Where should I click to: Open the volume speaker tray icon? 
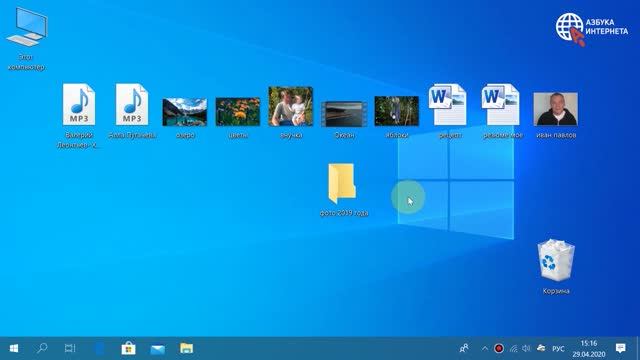526,349
